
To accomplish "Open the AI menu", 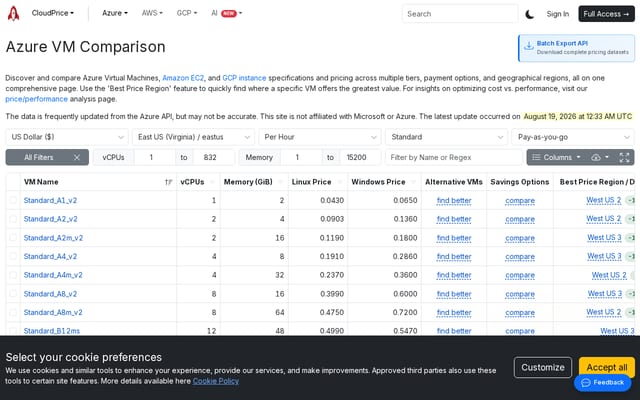I will click(227, 13).
